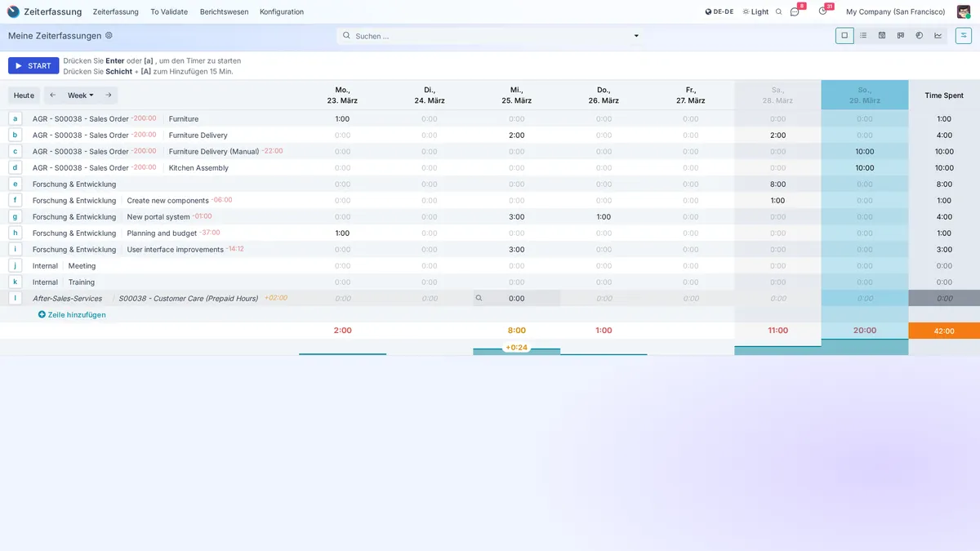
Task: Open the view settings panel icon
Action: pyautogui.click(x=964, y=35)
